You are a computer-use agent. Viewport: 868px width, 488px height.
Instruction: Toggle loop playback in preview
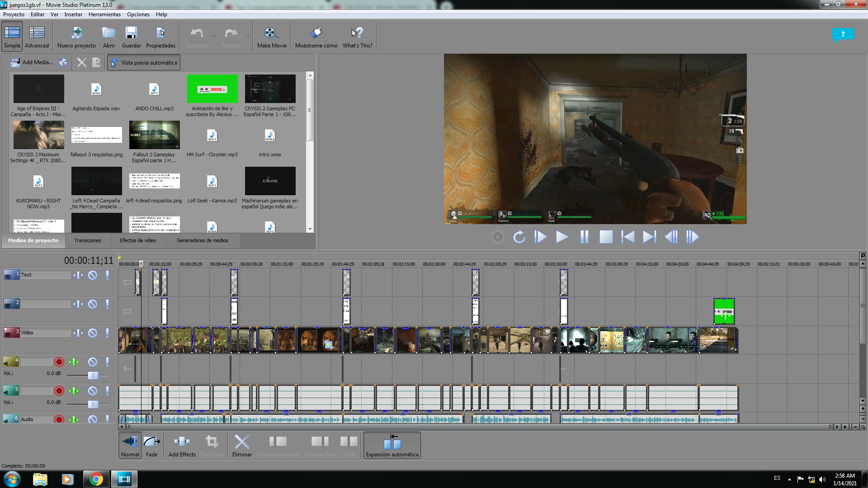click(x=519, y=237)
